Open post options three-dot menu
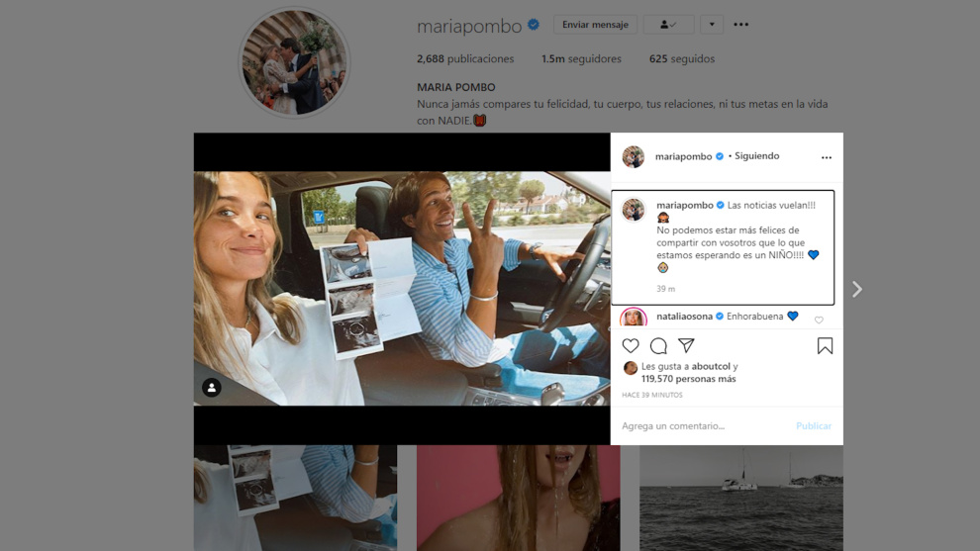Image resolution: width=980 pixels, height=551 pixels. (827, 157)
